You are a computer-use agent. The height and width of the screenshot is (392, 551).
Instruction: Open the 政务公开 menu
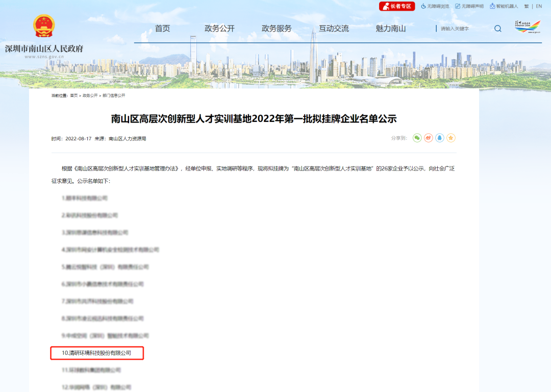(x=220, y=29)
